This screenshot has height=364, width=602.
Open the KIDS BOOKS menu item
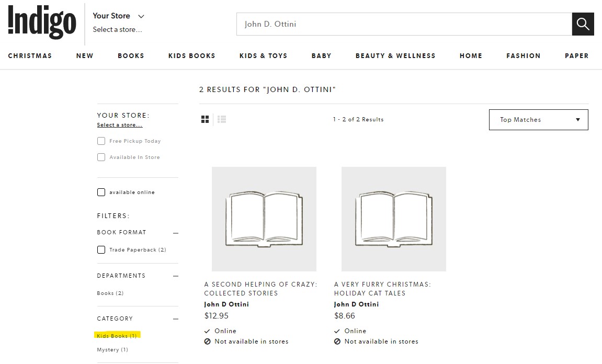[x=191, y=55]
